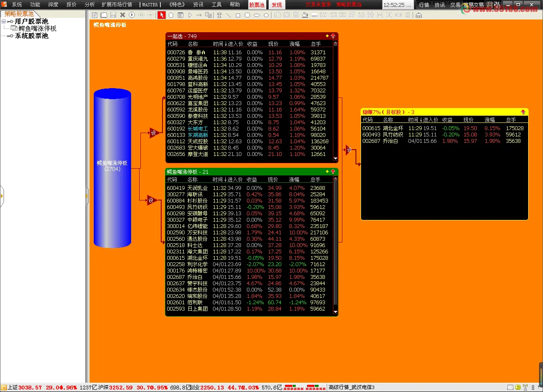Image resolution: width=543 pixels, height=392 pixels.
Task: Select the linked boxes toolbar tool
Action: pyautogui.click(x=208, y=15)
